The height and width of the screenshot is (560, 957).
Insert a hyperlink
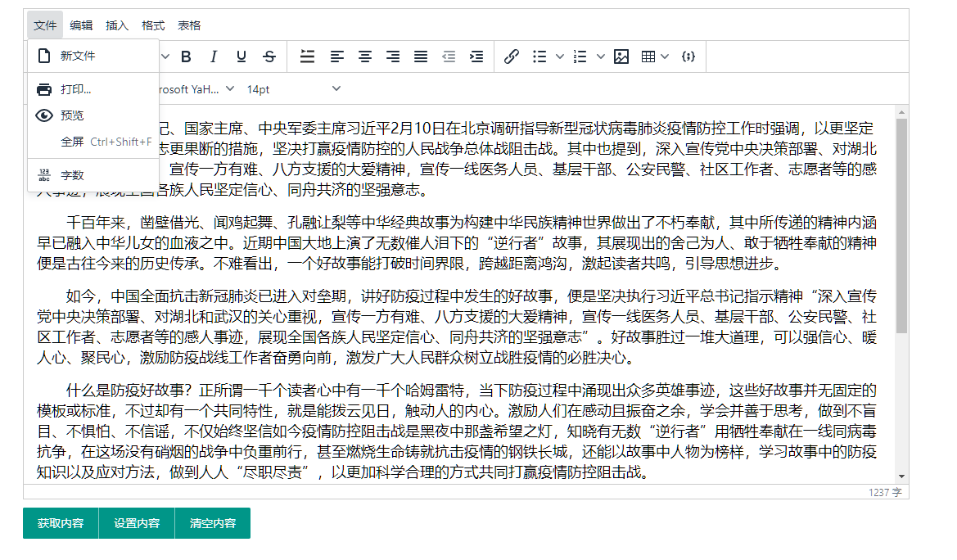coord(512,56)
